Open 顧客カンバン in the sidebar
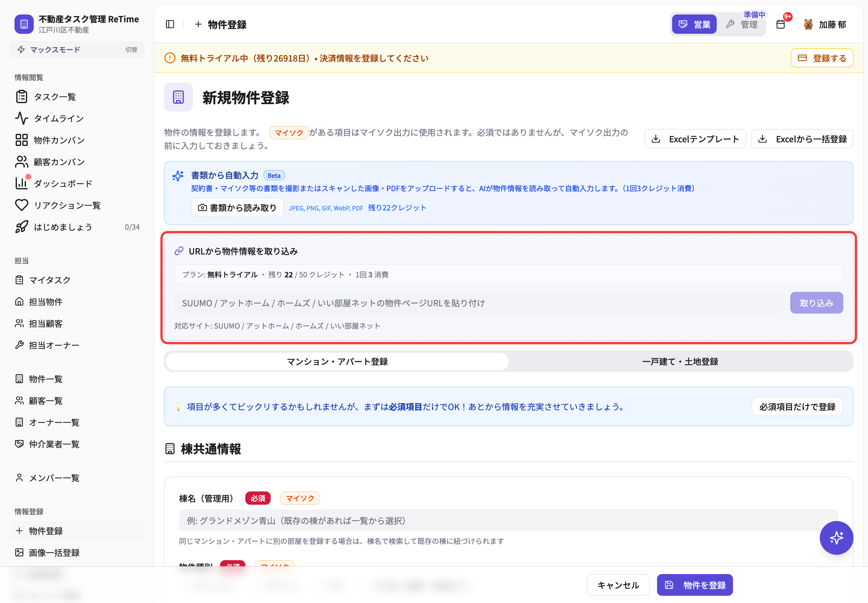868x603 pixels. click(x=77, y=162)
